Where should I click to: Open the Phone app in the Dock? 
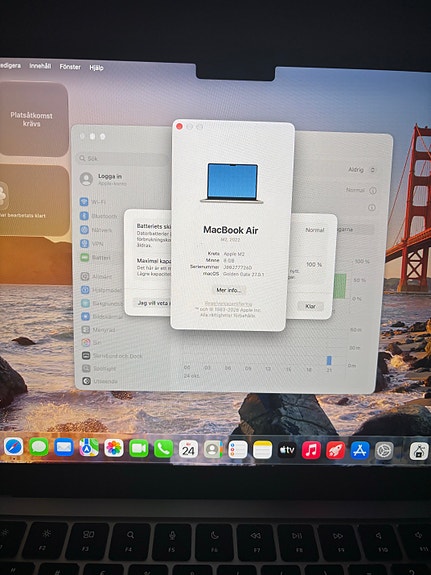point(164,449)
